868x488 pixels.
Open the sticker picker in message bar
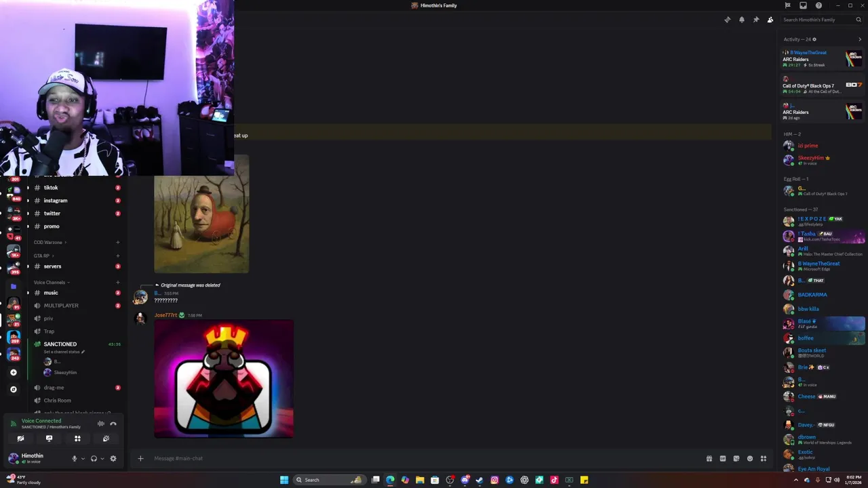tap(736, 458)
